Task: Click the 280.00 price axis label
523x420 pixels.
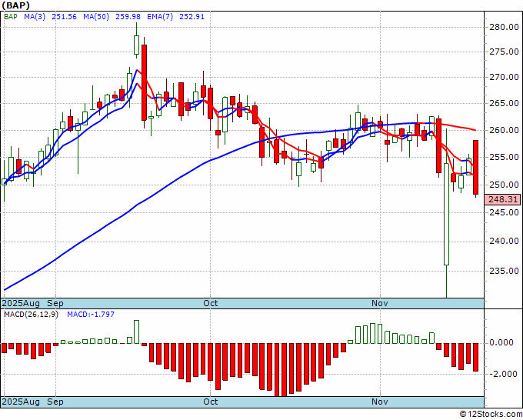Action: point(504,28)
